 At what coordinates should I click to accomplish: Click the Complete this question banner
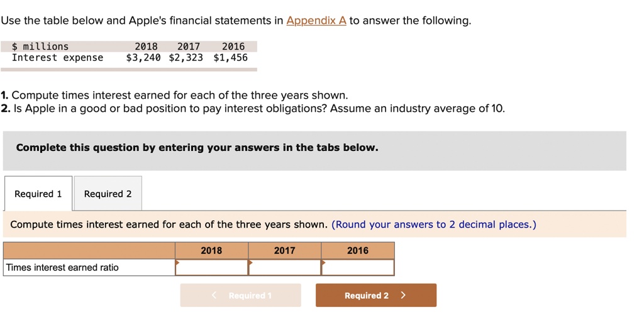point(197,148)
